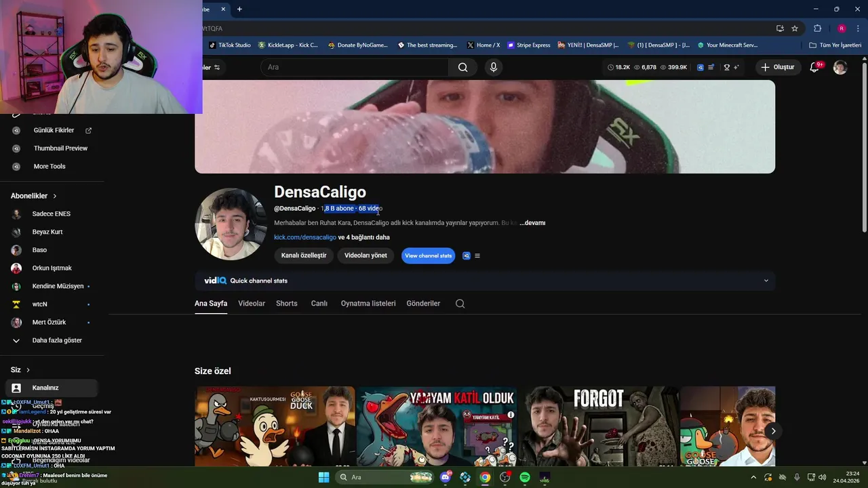Image resolution: width=868 pixels, height=488 pixels.
Task: Open the TikTok Studio bookmark
Action: 229,45
